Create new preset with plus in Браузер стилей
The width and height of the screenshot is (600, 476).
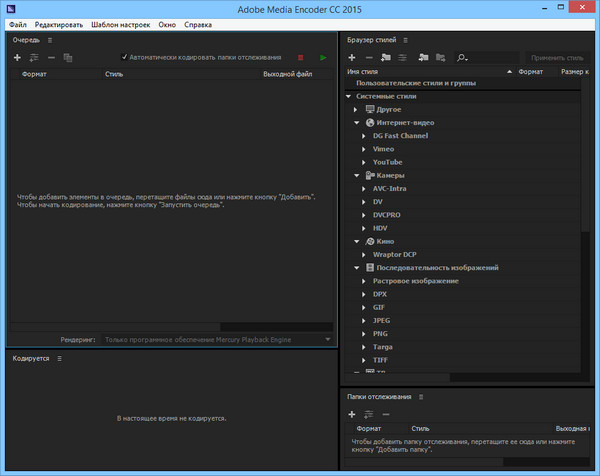351,58
